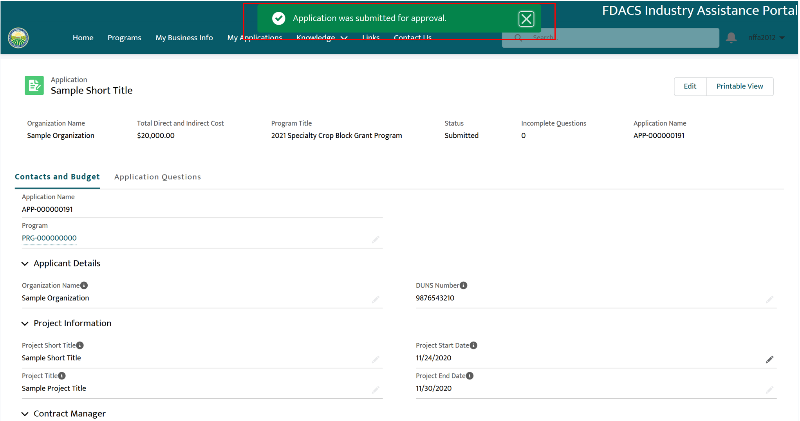Collapse the Contract Manager section
800x421 pixels.
click(25, 414)
